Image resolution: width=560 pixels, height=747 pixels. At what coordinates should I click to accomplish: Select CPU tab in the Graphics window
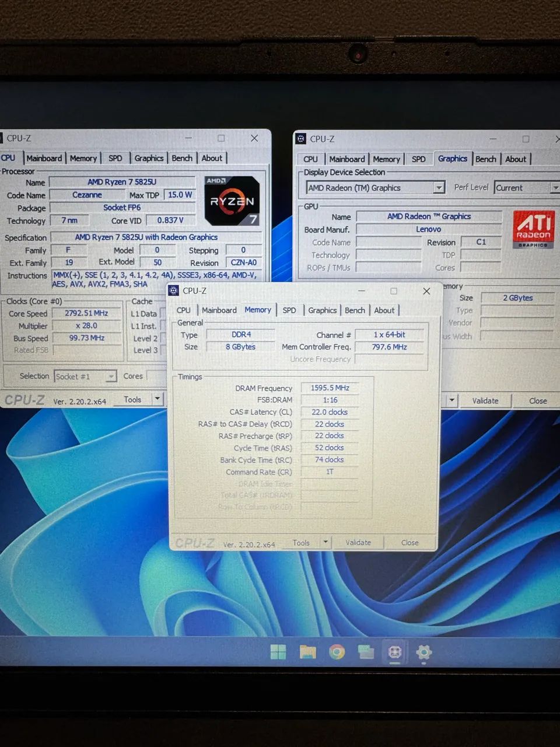click(310, 159)
